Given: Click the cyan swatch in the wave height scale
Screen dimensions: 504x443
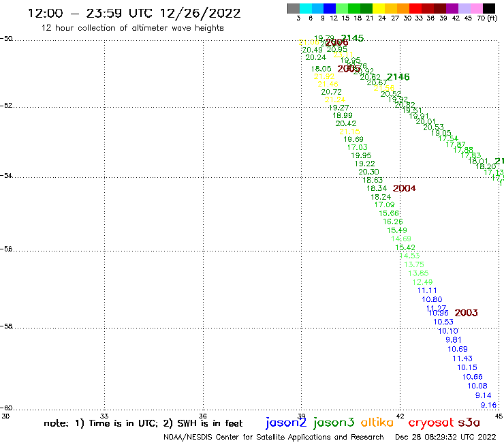Looking at the screenshot, I should (305, 8).
